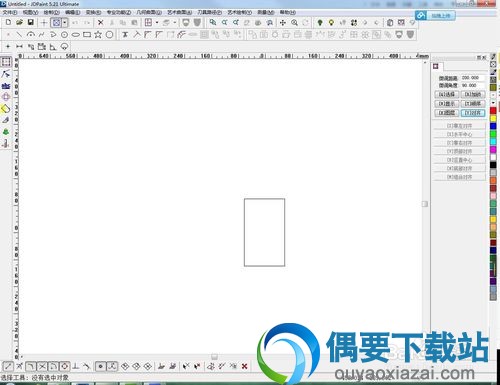Click the zoom window icon in view toolbar
500x385 pixels.
click(x=213, y=22)
